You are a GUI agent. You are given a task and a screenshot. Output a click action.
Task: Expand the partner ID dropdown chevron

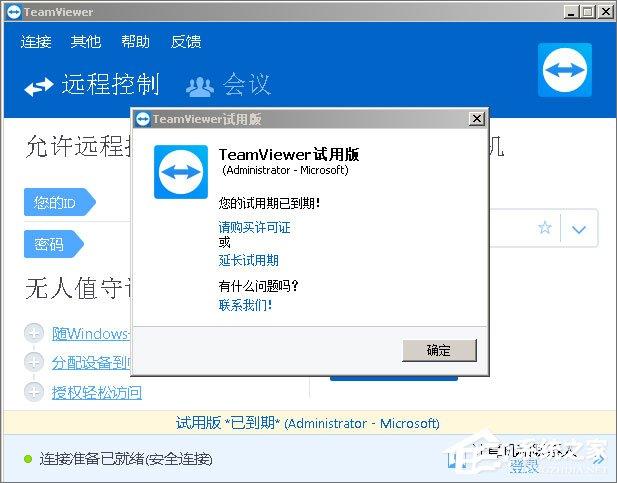coord(579,230)
